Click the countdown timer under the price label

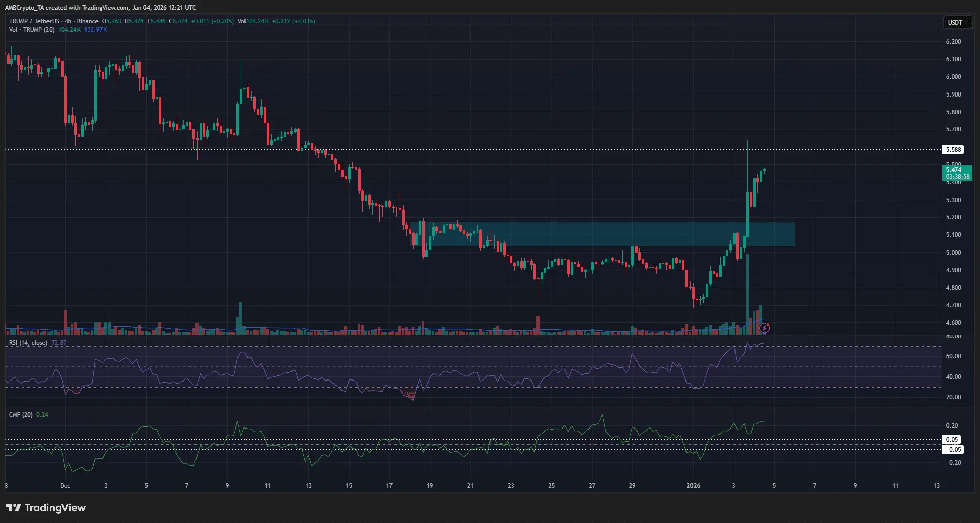[x=958, y=177]
